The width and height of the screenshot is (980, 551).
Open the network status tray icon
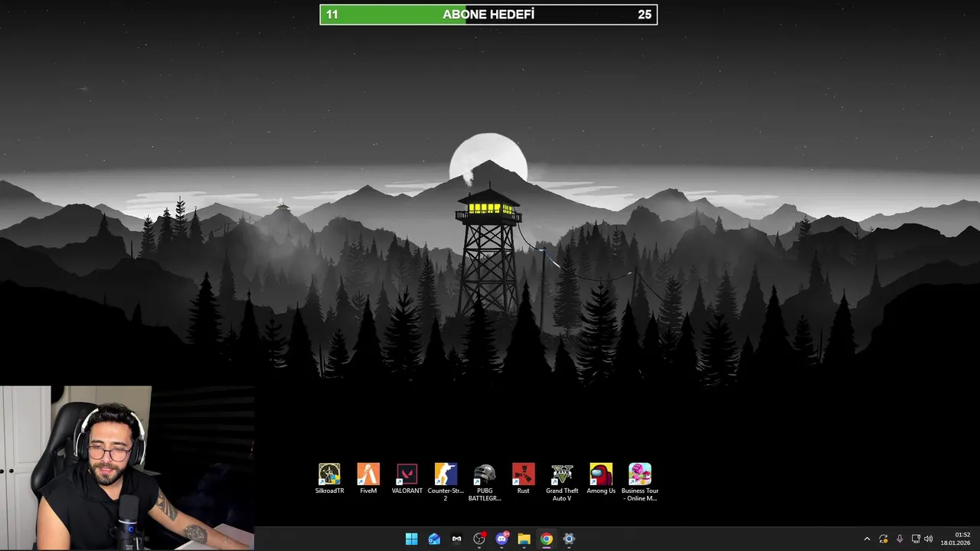[916, 539]
